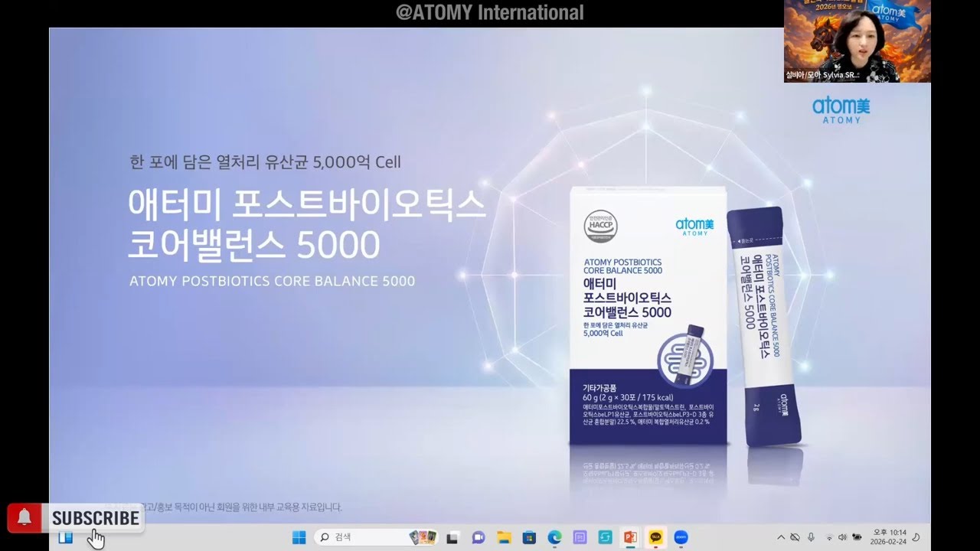Click the 'ATOMY POSTBIOTICS CORE BALANCE 5000' slide subtitle
Screen dimensions: 980x551
(273, 281)
